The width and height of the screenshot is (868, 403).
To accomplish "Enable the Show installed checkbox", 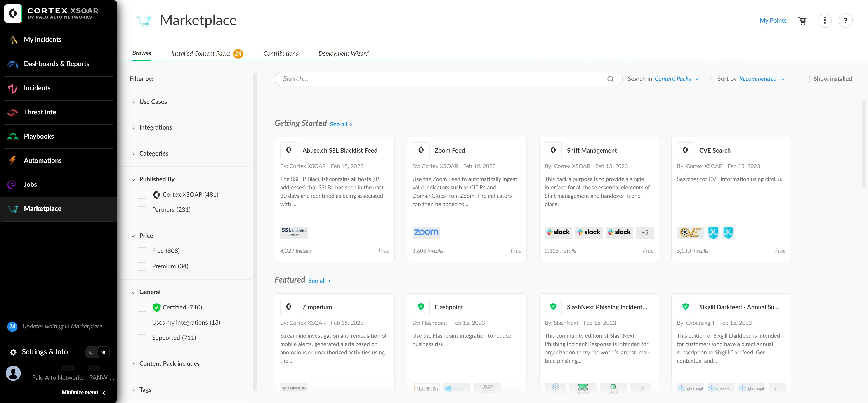I will (x=806, y=79).
